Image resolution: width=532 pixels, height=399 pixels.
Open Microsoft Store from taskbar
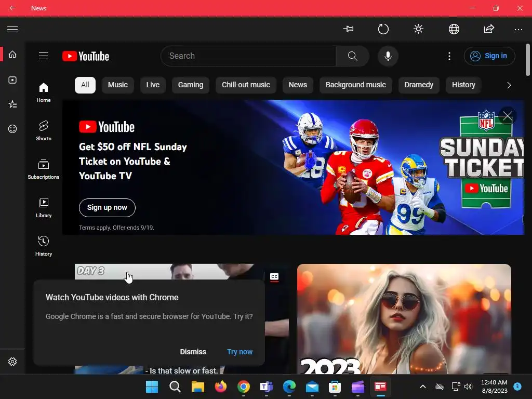335,387
